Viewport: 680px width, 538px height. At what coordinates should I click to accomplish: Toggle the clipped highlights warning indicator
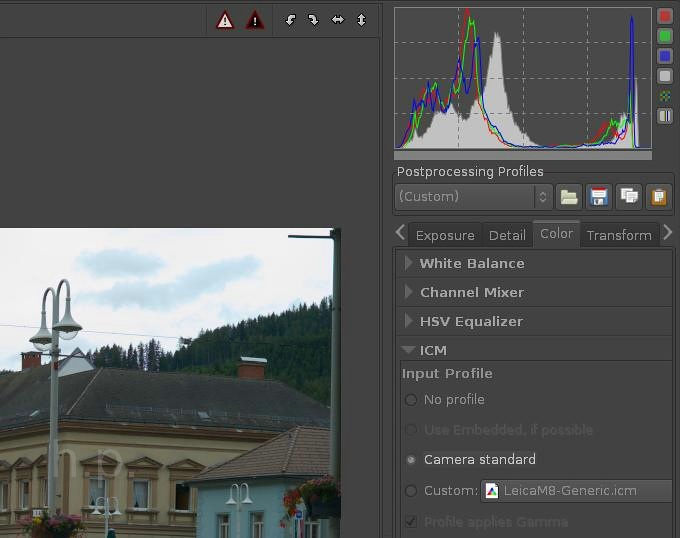(225, 20)
